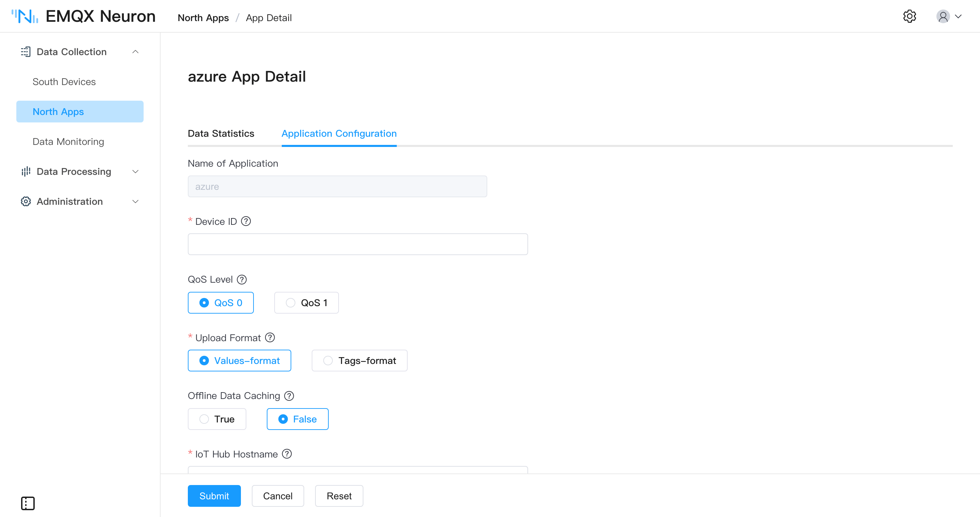Go to North Apps breadcrumb link

coord(203,18)
